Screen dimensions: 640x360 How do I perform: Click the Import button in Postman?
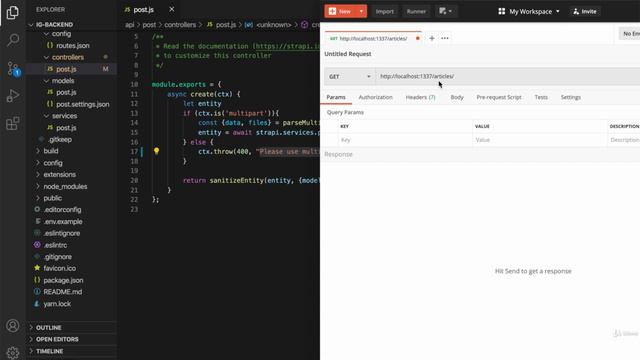(x=384, y=11)
